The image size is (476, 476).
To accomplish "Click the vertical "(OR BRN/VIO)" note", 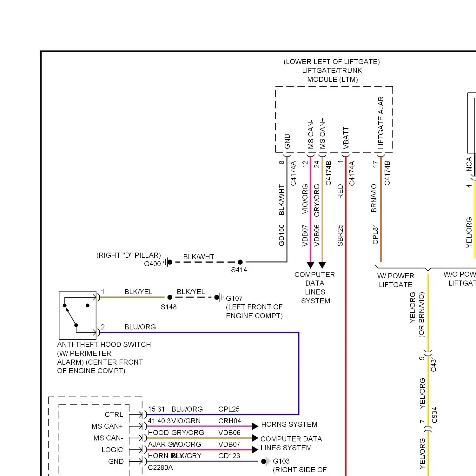I will tap(421, 315).
